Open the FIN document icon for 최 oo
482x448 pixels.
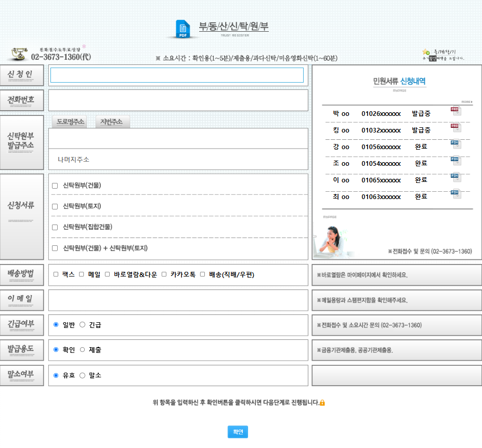tap(455, 194)
